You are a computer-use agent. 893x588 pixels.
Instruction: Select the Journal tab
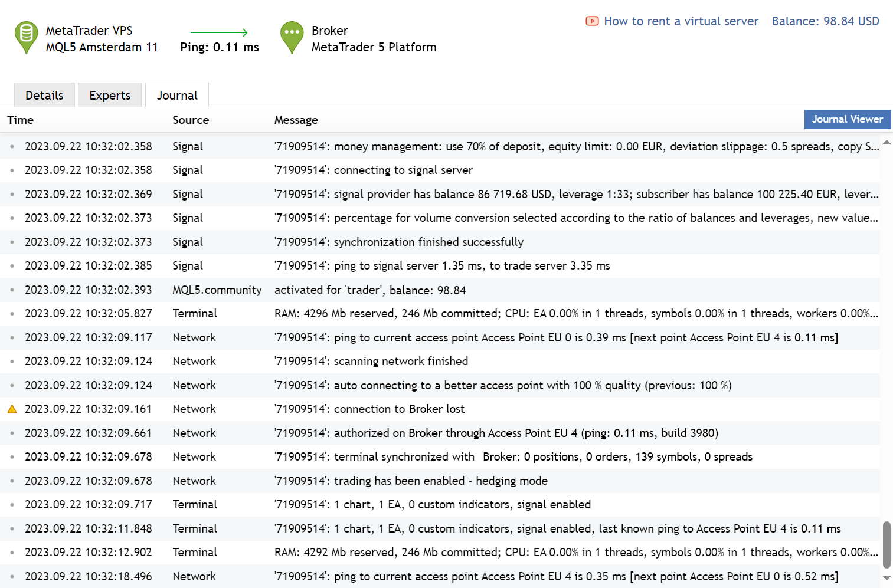(176, 95)
